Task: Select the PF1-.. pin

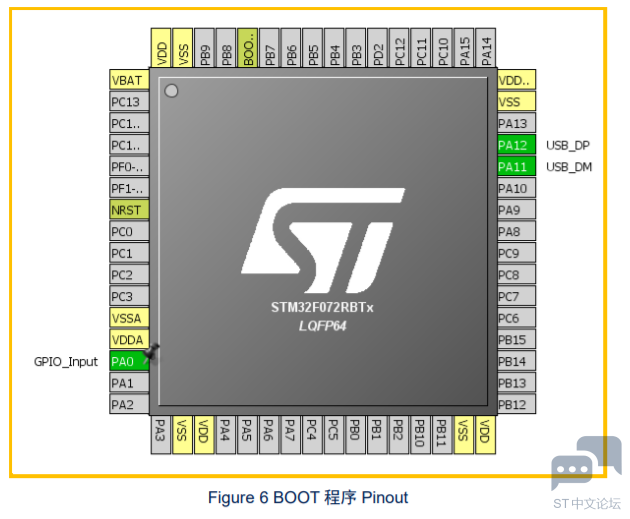Action: (129, 188)
